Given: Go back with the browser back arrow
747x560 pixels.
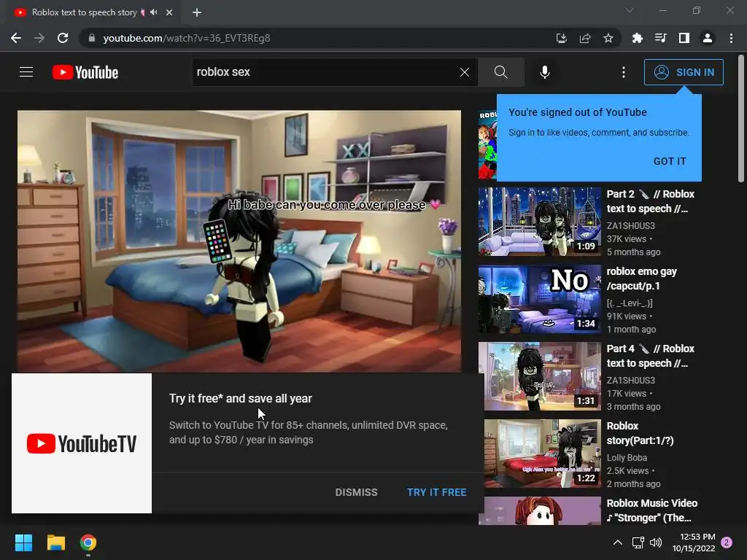Looking at the screenshot, I should pos(16,38).
